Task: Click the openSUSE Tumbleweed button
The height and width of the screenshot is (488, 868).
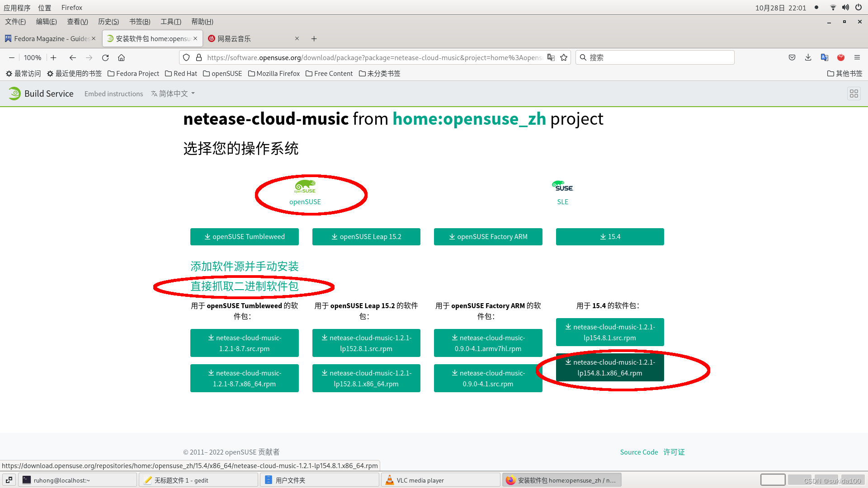Action: click(x=244, y=237)
